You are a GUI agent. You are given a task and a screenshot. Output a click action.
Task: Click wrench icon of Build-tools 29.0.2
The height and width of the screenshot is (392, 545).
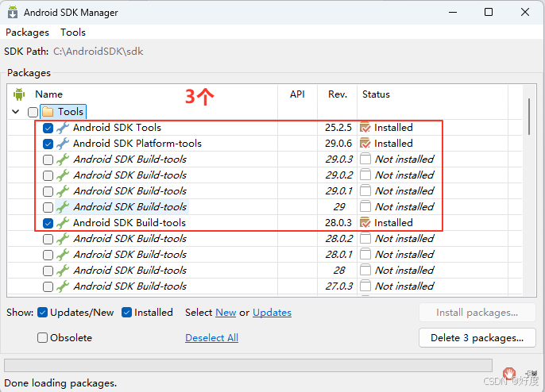[63, 175]
